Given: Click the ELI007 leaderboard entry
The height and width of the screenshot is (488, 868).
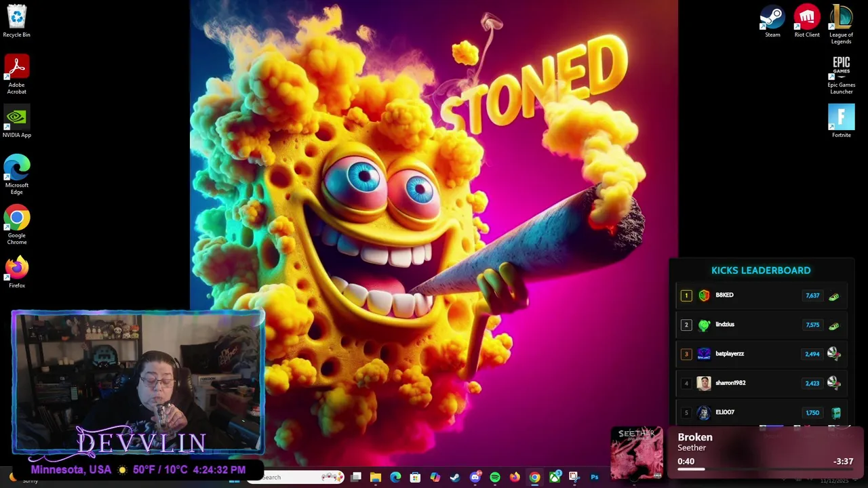Looking at the screenshot, I should (761, 412).
